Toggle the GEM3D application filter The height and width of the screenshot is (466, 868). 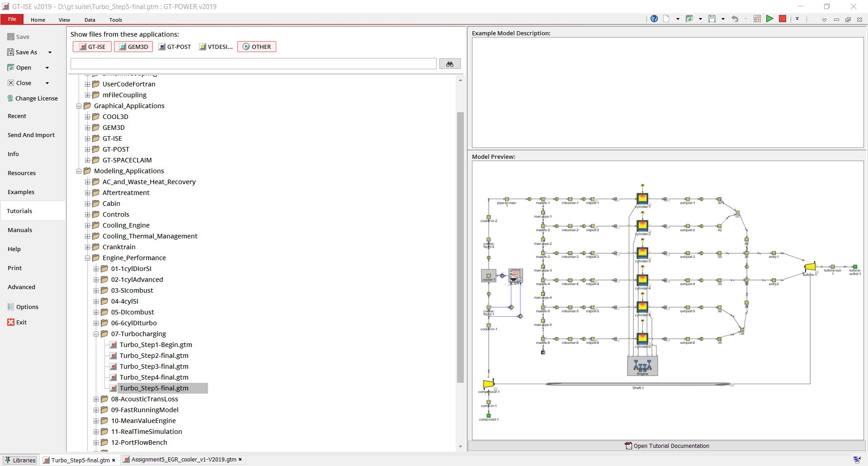[x=133, y=46]
